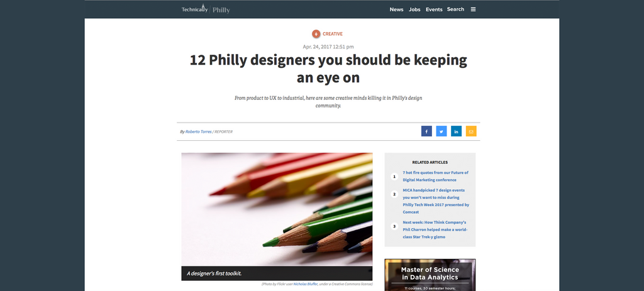Open the Nicholas Bluffer Flickr link

pos(305,284)
